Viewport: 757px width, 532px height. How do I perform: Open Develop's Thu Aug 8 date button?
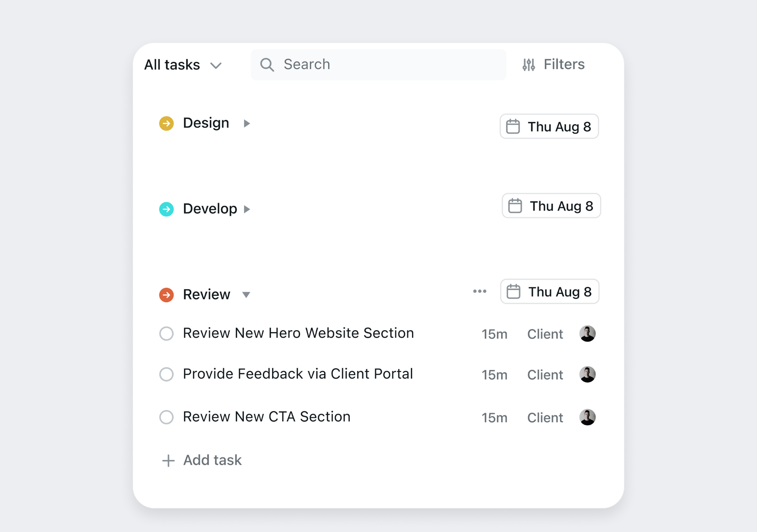click(x=551, y=206)
